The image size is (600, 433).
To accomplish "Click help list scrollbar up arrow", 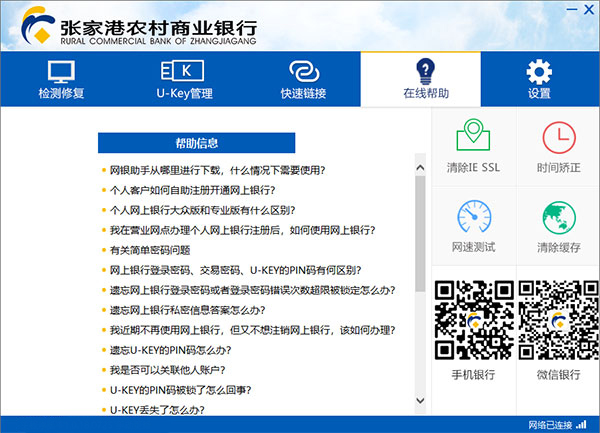I will (x=420, y=168).
